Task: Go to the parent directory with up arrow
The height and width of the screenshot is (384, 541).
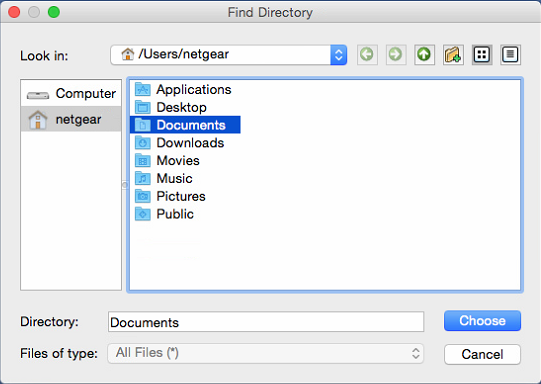Action: click(424, 55)
